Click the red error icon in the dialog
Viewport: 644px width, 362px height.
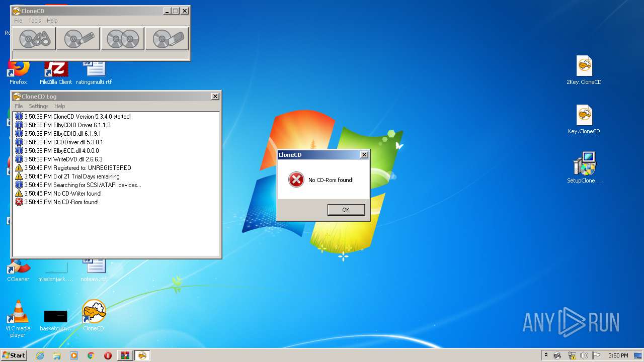coord(296,179)
